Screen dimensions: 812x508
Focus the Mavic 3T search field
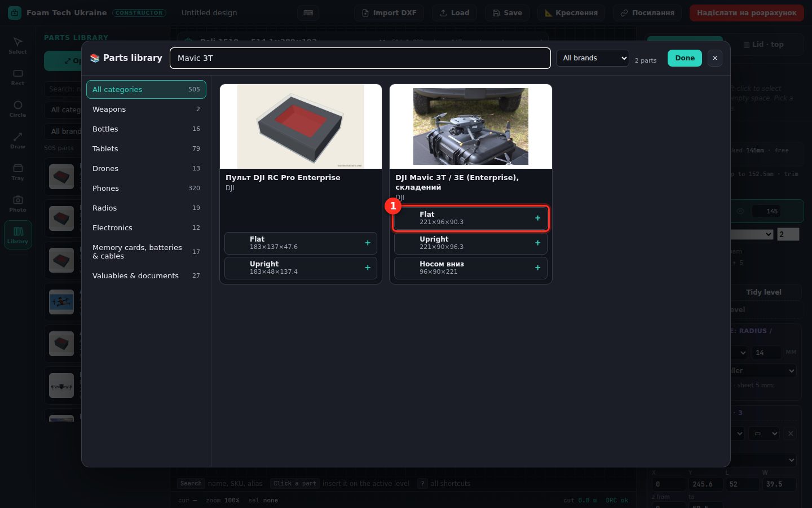click(x=360, y=58)
